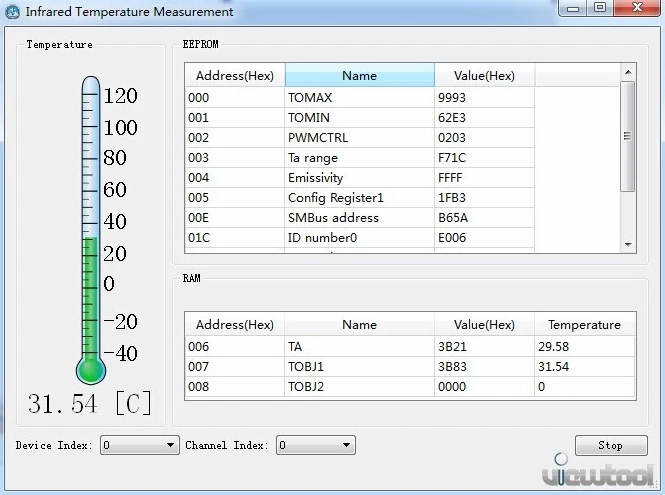The image size is (665, 495).
Task: Minimize the Infrared Temperature Measurement window
Action: coord(573,8)
